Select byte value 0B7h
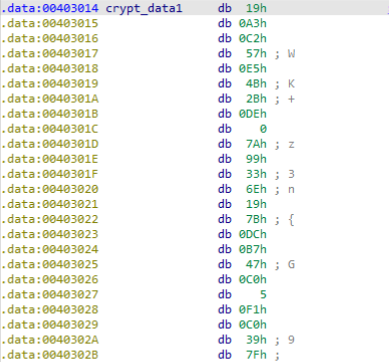Image resolution: width=389 pixels, height=362 pixels. [253, 249]
